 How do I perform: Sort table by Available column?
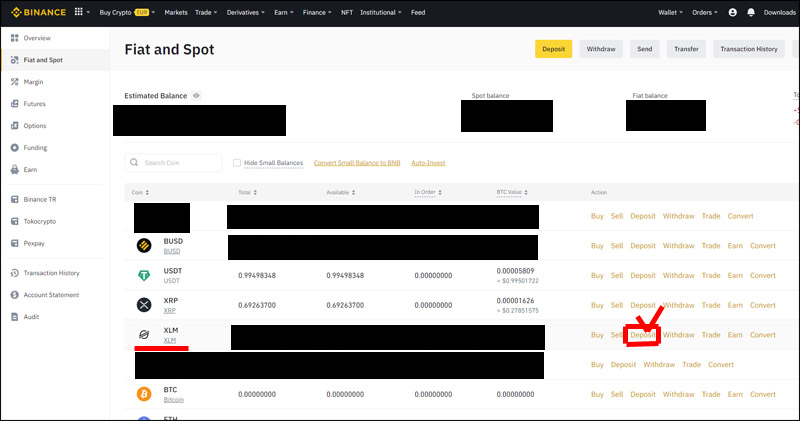(341, 192)
